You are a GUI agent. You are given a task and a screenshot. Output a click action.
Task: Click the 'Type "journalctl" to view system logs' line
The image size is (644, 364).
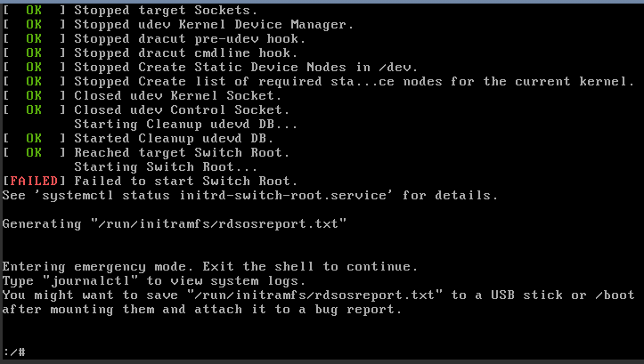pyautogui.click(x=154, y=281)
